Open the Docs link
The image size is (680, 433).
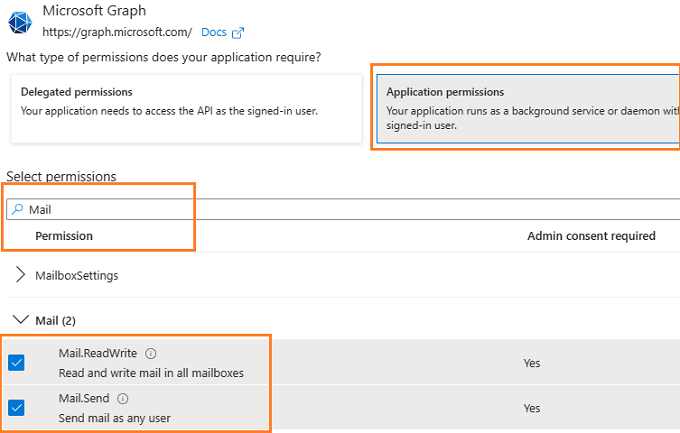pos(214,33)
